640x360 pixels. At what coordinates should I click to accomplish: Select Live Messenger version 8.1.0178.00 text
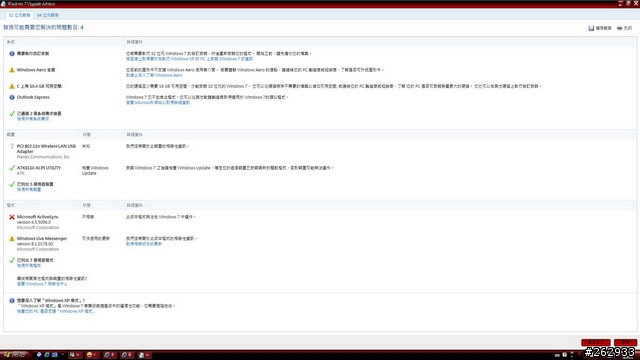click(x=35, y=244)
